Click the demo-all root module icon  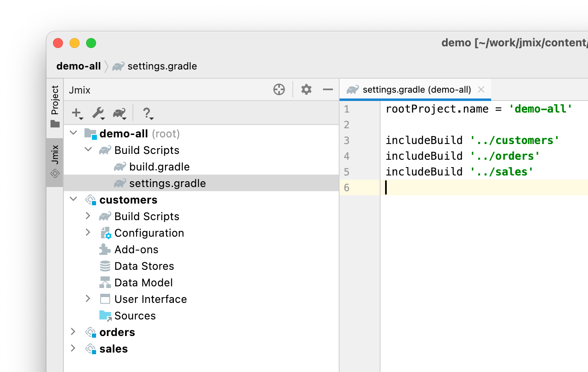90,134
